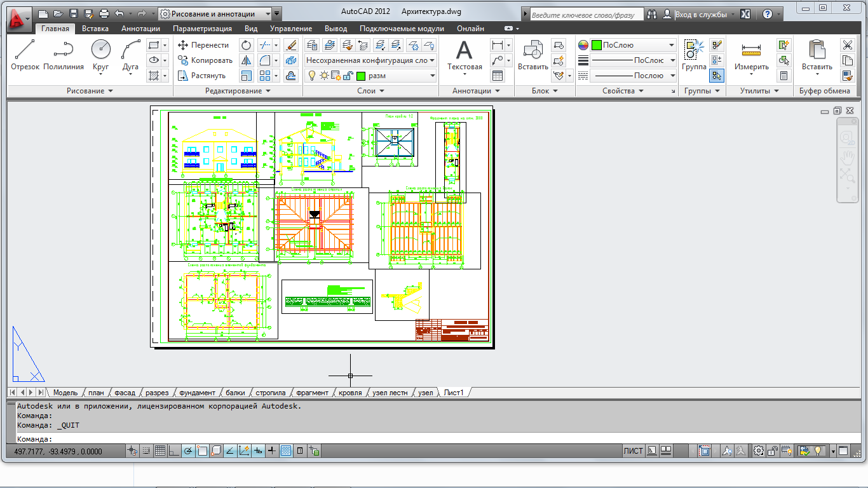Toggle the layer lightbulb on/off icon

coord(311,76)
